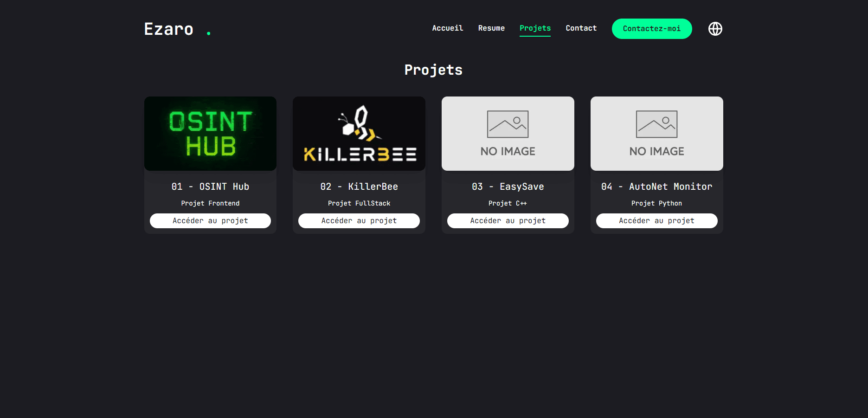Open the OSINT Hub project thumbnail
Image resolution: width=868 pixels, height=418 pixels.
pyautogui.click(x=210, y=134)
